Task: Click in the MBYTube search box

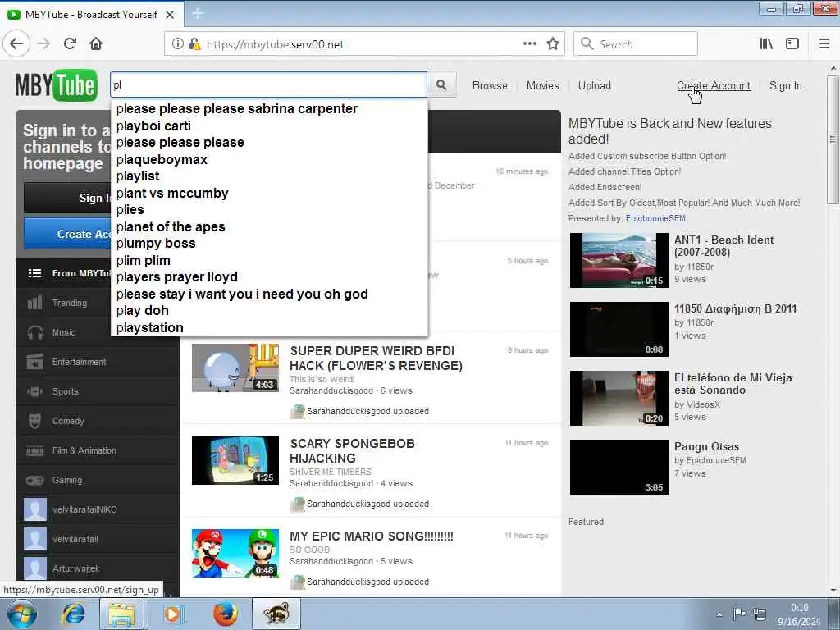Action: click(268, 84)
